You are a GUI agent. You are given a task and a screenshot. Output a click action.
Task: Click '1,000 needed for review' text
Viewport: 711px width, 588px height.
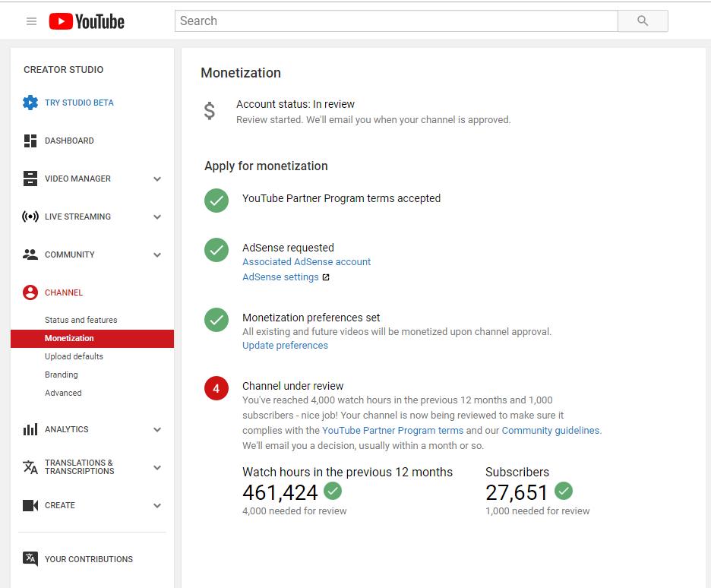click(x=537, y=511)
